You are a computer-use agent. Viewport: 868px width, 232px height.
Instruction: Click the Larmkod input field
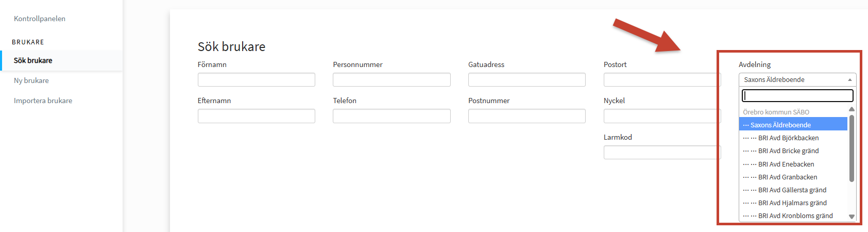click(662, 152)
